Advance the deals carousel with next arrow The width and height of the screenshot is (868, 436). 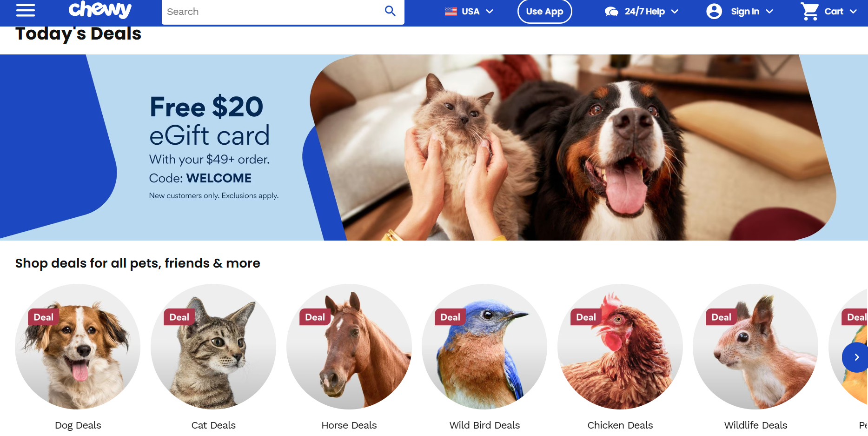856,357
